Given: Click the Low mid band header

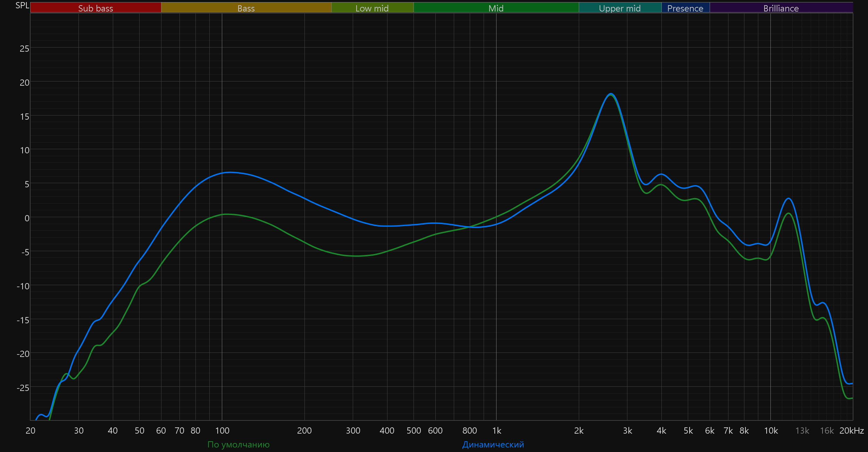Looking at the screenshot, I should (372, 8).
